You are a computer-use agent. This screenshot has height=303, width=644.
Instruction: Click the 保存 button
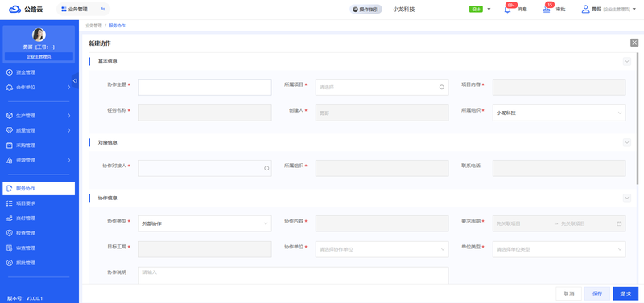[597, 293]
